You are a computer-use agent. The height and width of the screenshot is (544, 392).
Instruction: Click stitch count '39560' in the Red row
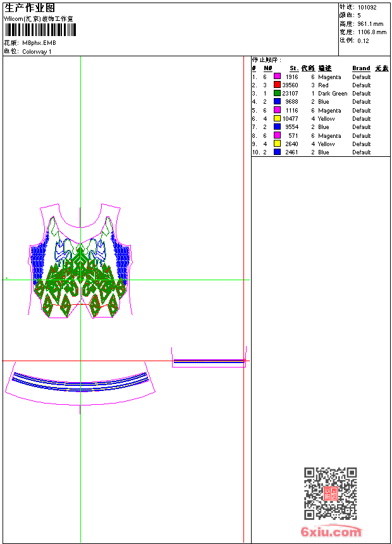click(290, 85)
